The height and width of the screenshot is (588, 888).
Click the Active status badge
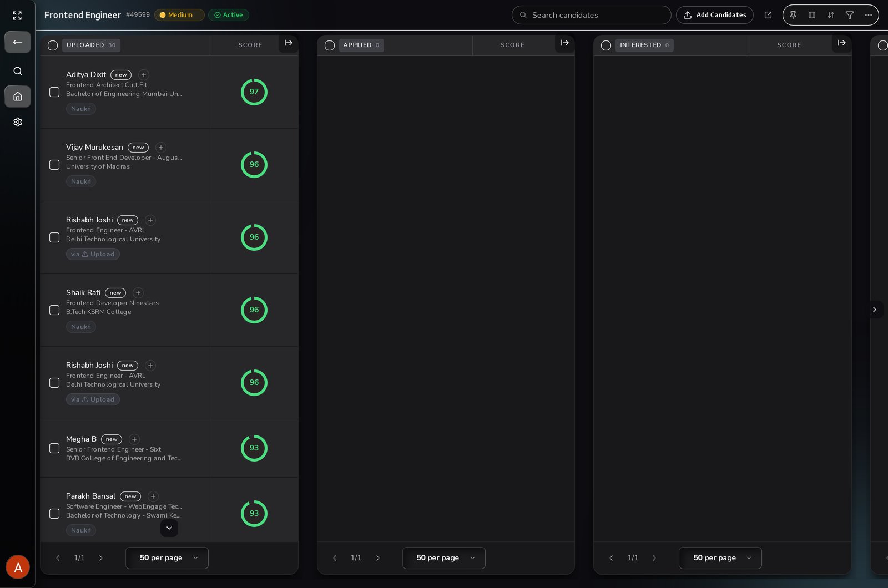point(229,15)
